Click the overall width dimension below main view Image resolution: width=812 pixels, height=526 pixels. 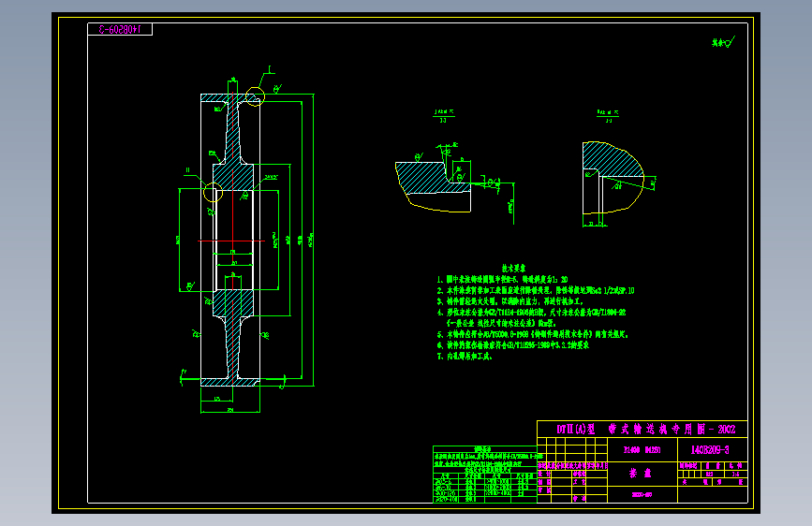point(230,411)
